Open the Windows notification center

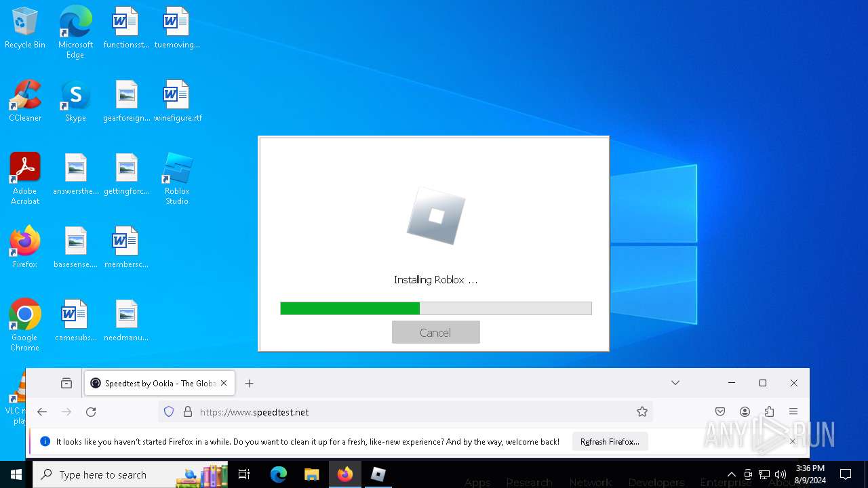click(846, 474)
